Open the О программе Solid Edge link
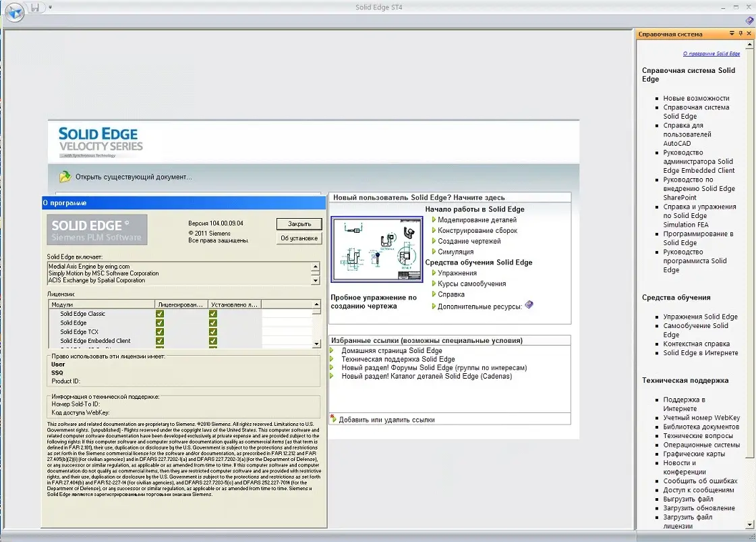 [711, 53]
